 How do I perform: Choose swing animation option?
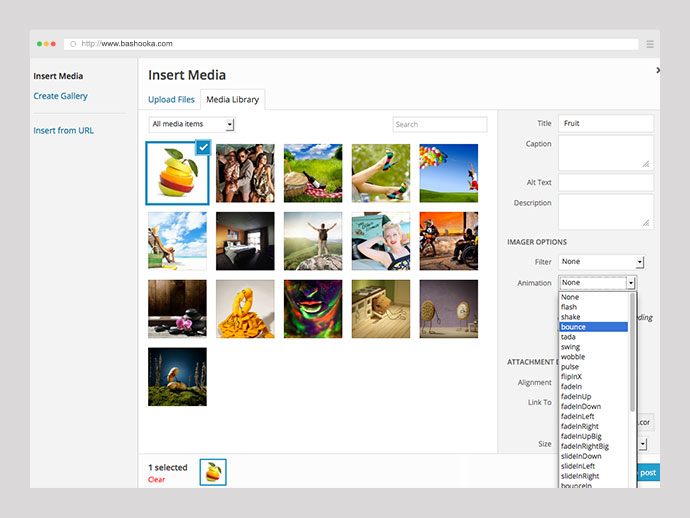pos(593,347)
